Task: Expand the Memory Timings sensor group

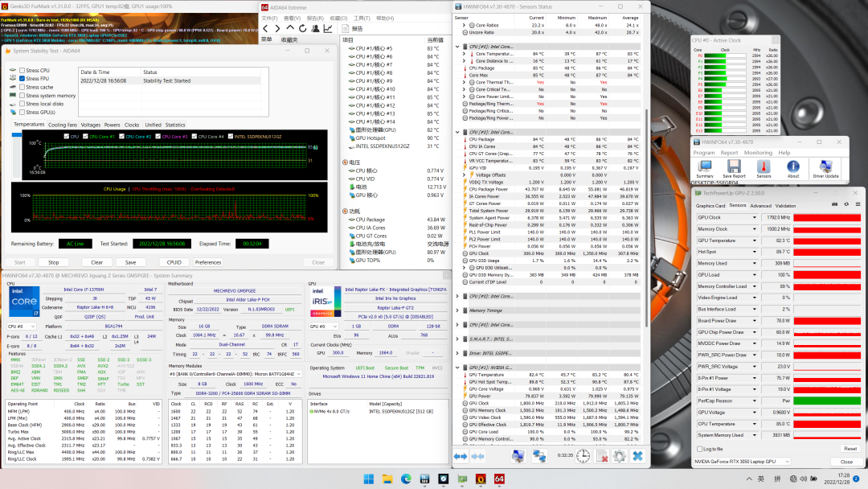Action: click(458, 310)
